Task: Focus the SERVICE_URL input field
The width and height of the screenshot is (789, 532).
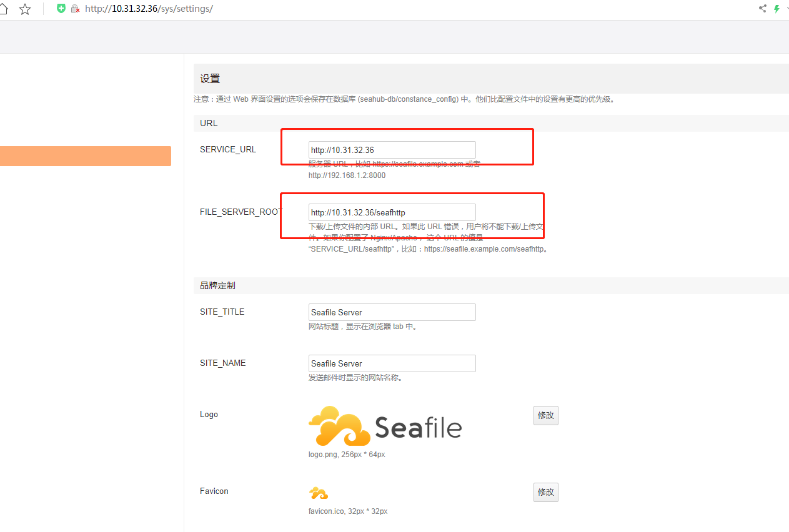Action: pos(392,150)
